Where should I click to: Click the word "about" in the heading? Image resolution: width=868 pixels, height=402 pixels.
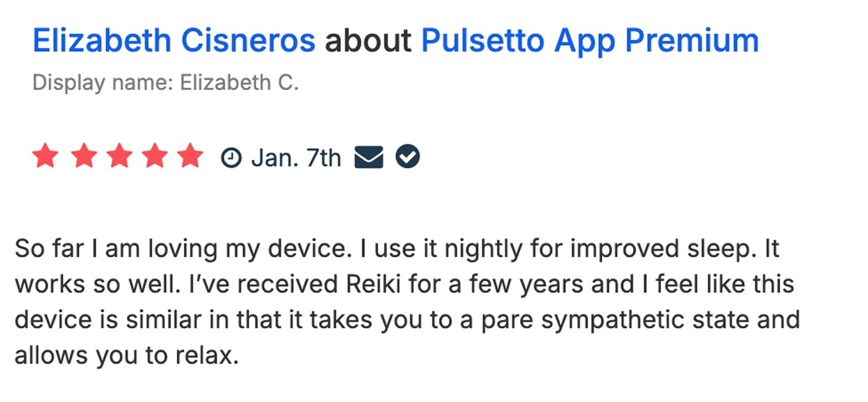click(368, 41)
